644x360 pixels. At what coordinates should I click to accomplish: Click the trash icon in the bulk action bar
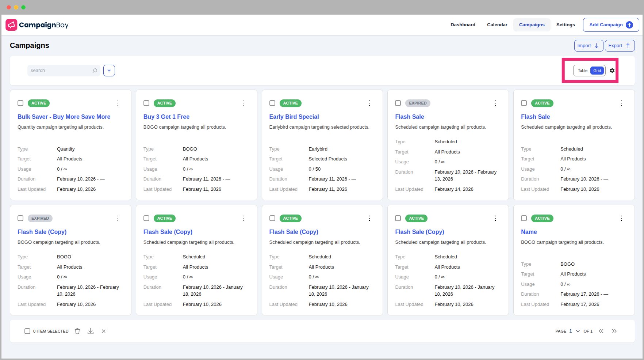click(x=77, y=331)
